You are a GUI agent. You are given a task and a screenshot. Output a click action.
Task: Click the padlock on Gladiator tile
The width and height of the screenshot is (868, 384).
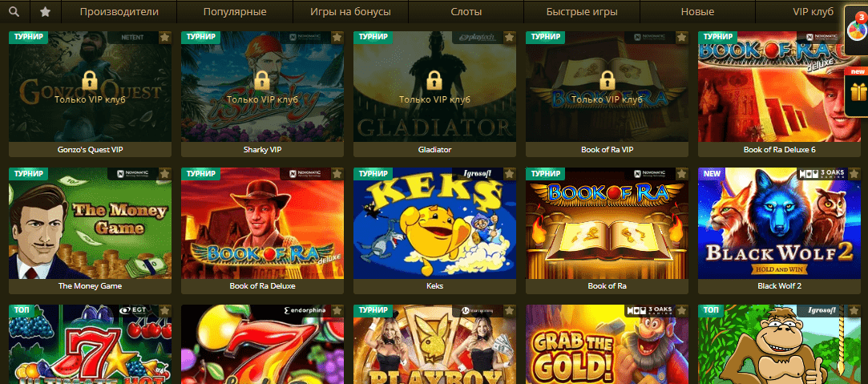click(x=434, y=81)
